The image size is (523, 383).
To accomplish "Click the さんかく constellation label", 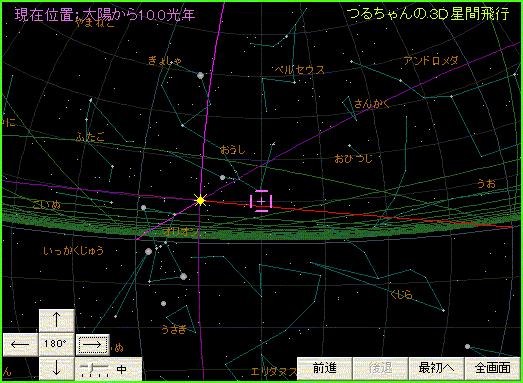I will pyautogui.click(x=372, y=103).
